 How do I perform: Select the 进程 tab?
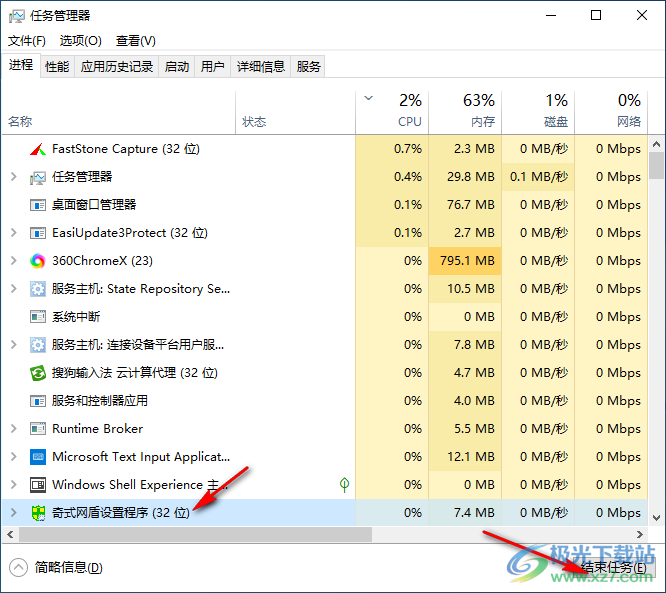click(21, 65)
